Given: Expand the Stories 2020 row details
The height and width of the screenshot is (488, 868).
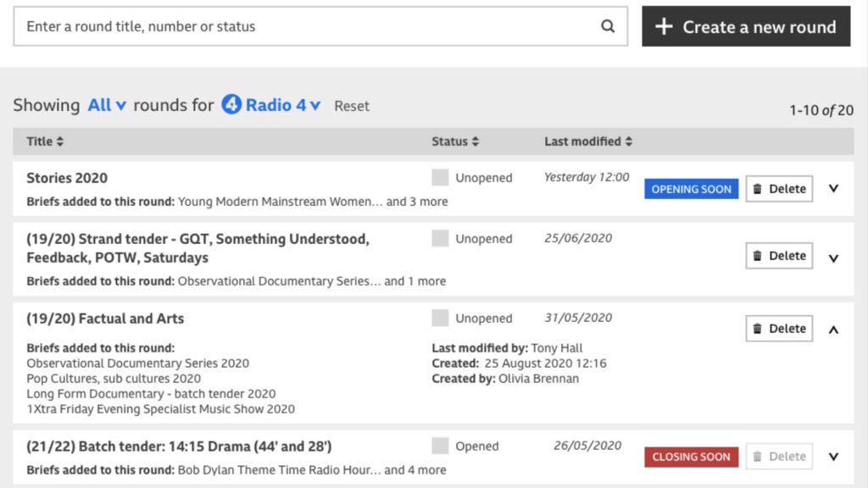Looking at the screenshot, I should click(x=833, y=189).
